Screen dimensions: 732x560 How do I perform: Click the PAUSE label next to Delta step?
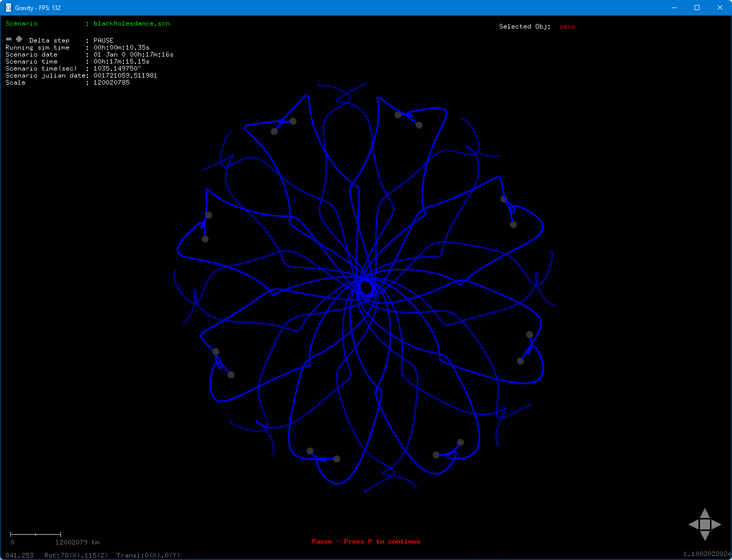tap(103, 40)
